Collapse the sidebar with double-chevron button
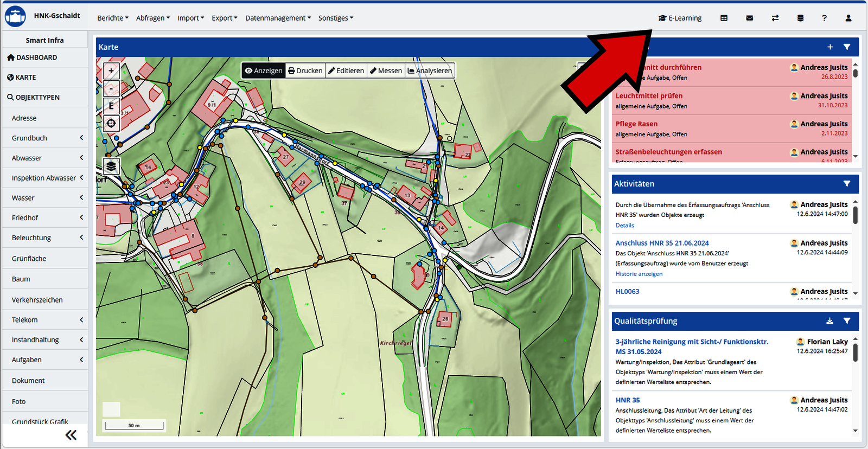868x449 pixels. coord(71,435)
